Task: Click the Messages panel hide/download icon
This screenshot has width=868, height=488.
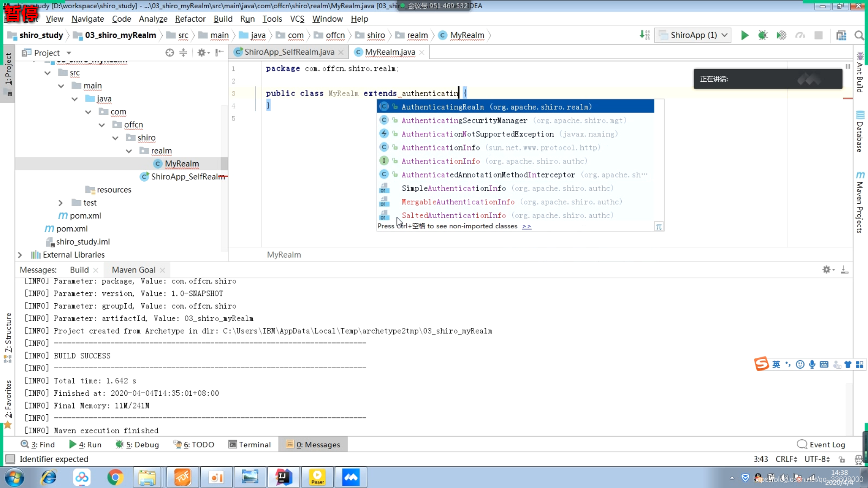Action: (844, 270)
